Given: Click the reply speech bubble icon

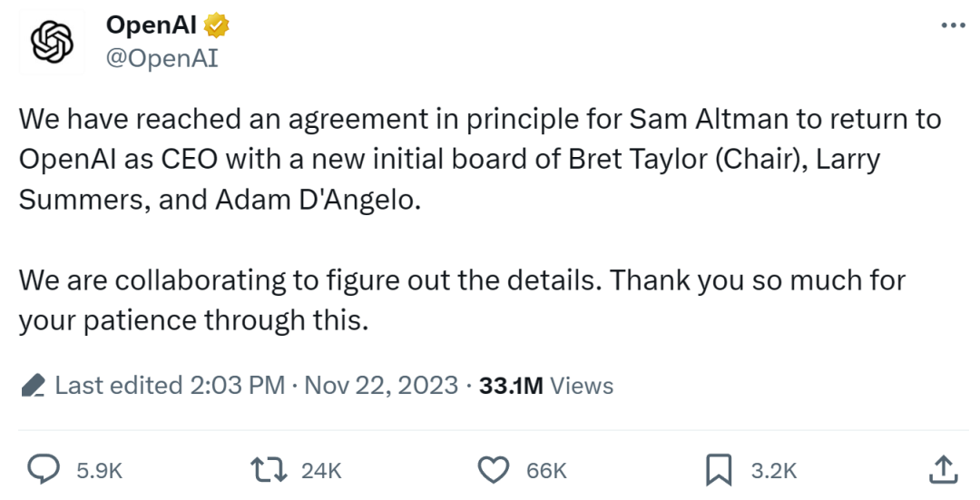Looking at the screenshot, I should tap(44, 469).
